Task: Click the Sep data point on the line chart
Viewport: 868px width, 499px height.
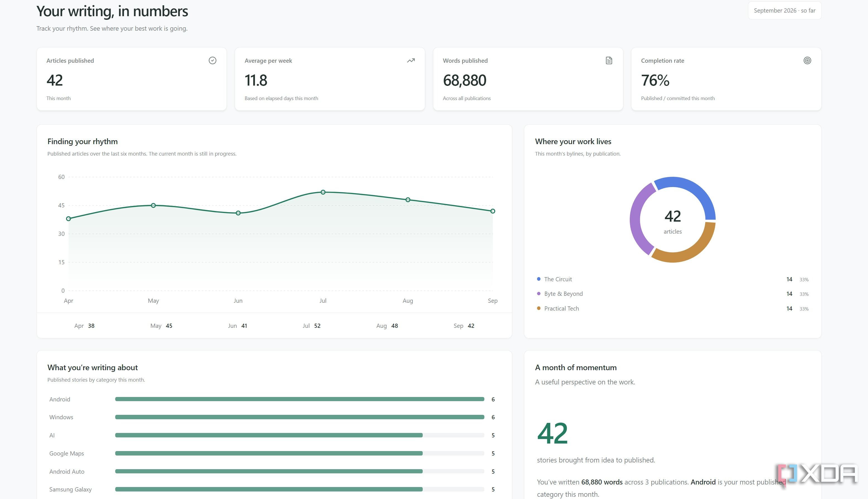Action: (492, 211)
